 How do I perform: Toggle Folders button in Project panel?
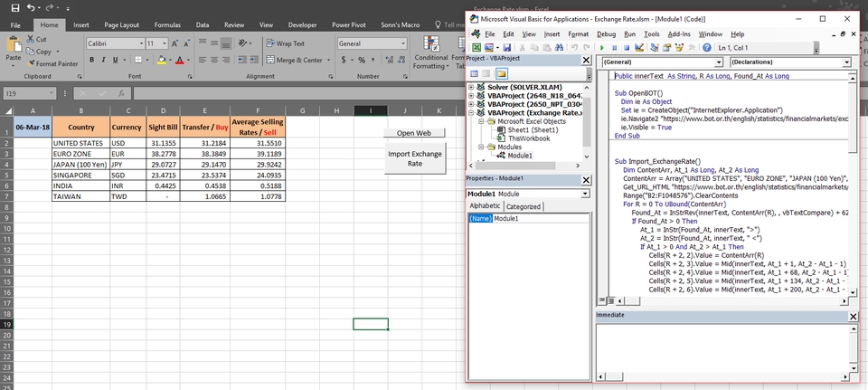(501, 73)
